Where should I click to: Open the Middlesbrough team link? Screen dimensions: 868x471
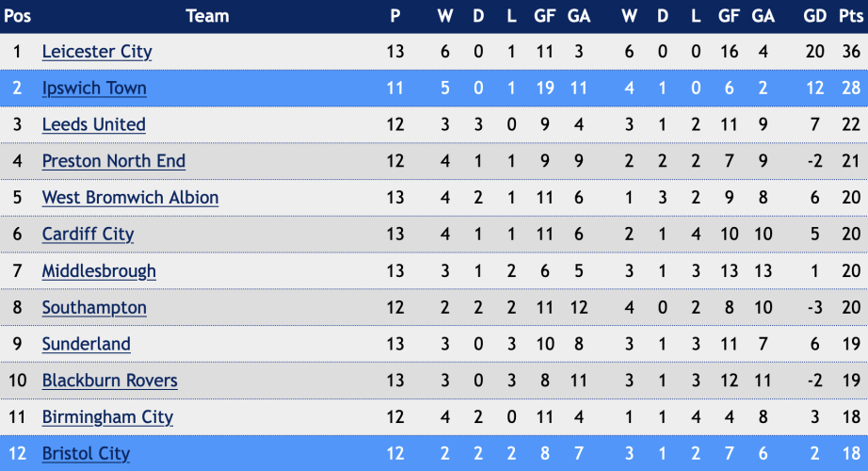point(99,271)
